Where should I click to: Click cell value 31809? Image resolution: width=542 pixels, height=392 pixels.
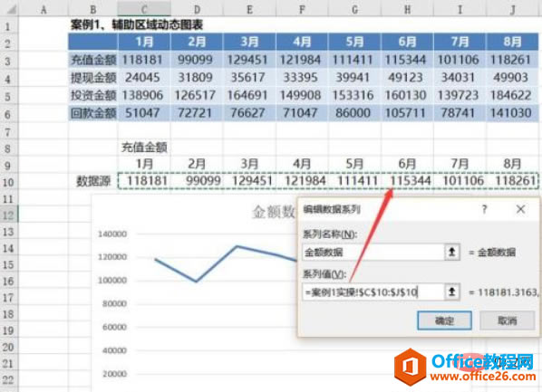click(x=195, y=77)
